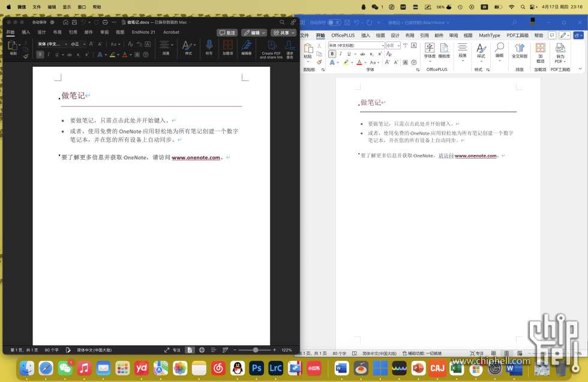
Task: Click Web Layout view in Mac Word status bar
Action: coord(202,350)
